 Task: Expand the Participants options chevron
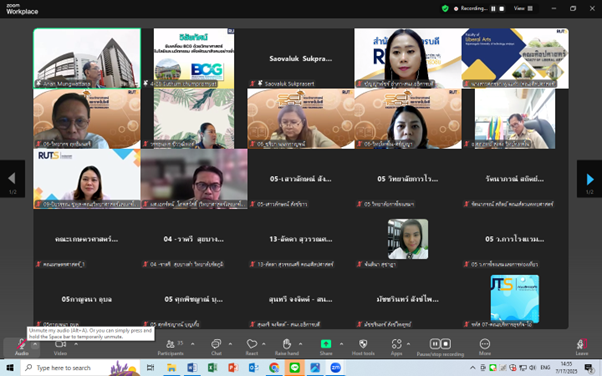coord(192,344)
